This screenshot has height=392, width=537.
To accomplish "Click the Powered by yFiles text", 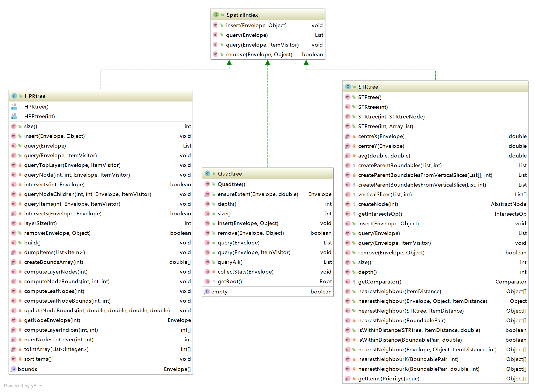I will click(x=24, y=386).
